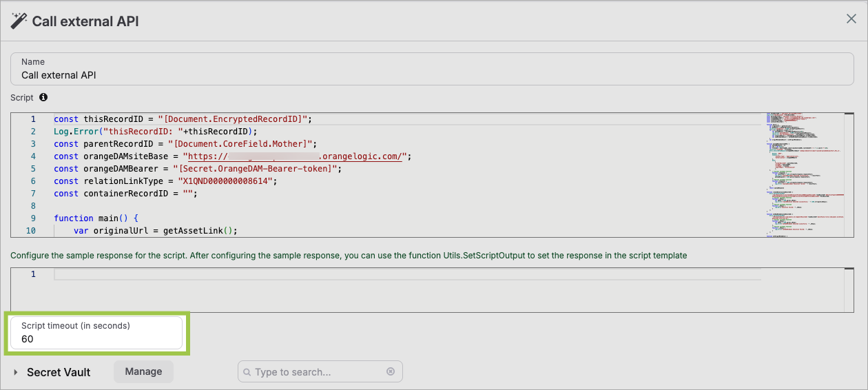Click the Log.Error line of script
The width and height of the screenshot is (868, 390).
point(155,132)
